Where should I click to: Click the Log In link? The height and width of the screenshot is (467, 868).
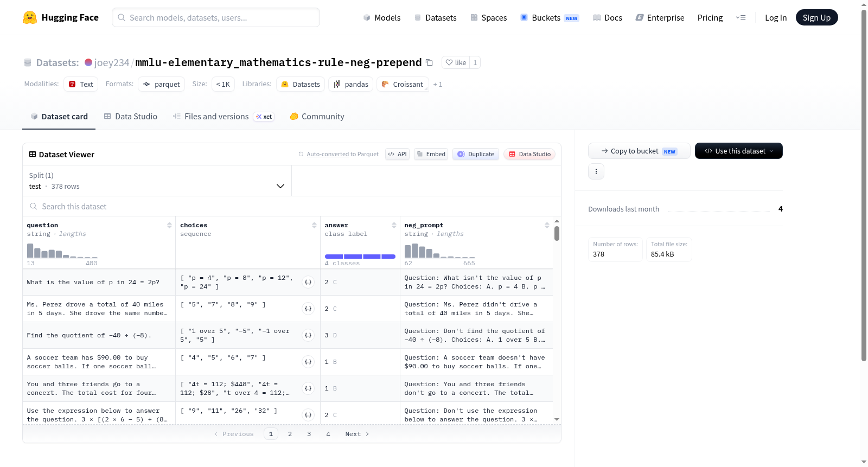click(776, 17)
